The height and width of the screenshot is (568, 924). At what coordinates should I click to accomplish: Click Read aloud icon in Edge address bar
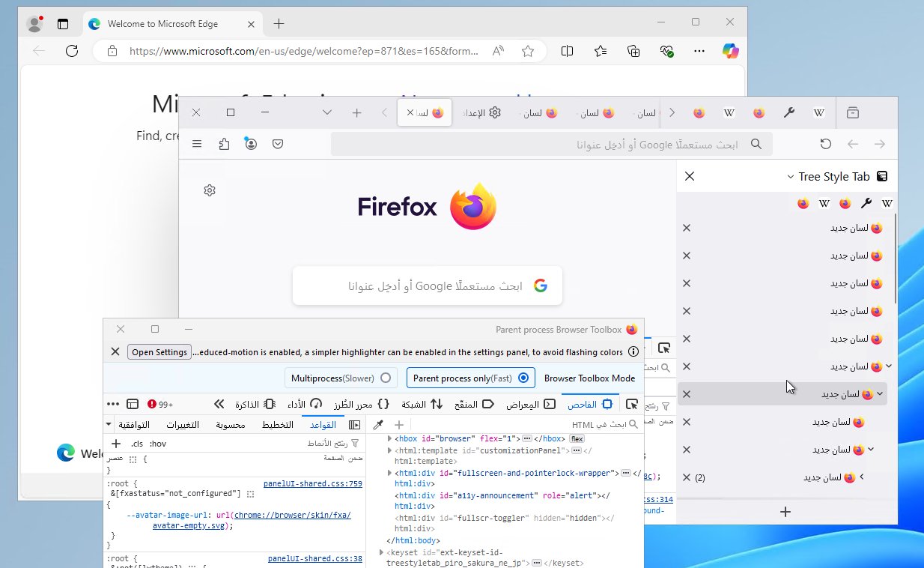pyautogui.click(x=498, y=51)
